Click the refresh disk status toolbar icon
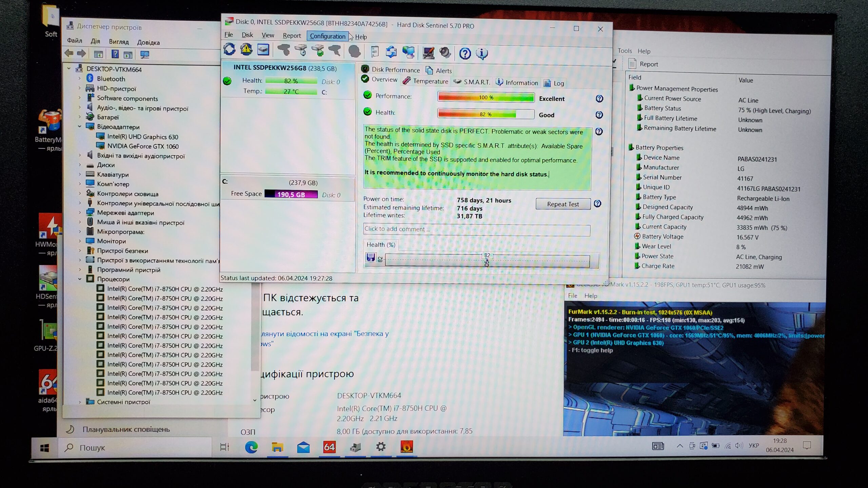868x488 pixels. tap(230, 50)
